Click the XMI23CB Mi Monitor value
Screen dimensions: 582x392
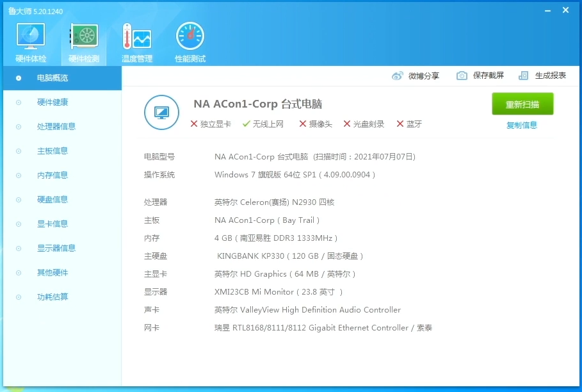[279, 292]
